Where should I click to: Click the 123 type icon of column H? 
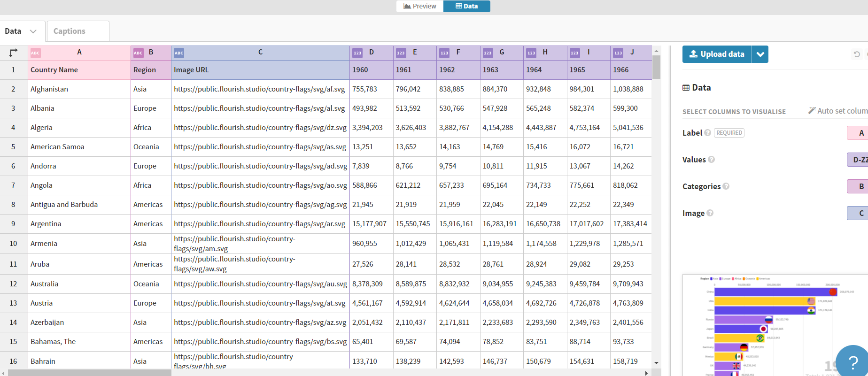click(531, 53)
